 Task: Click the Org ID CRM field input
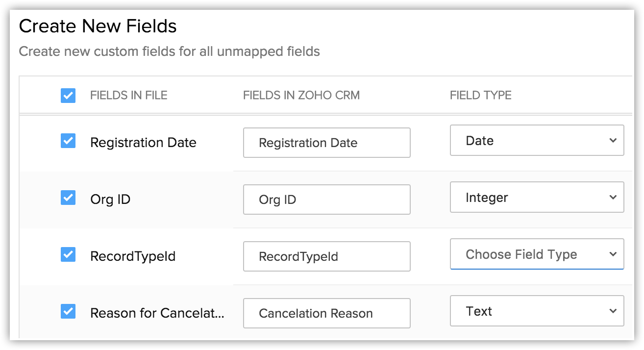326,200
